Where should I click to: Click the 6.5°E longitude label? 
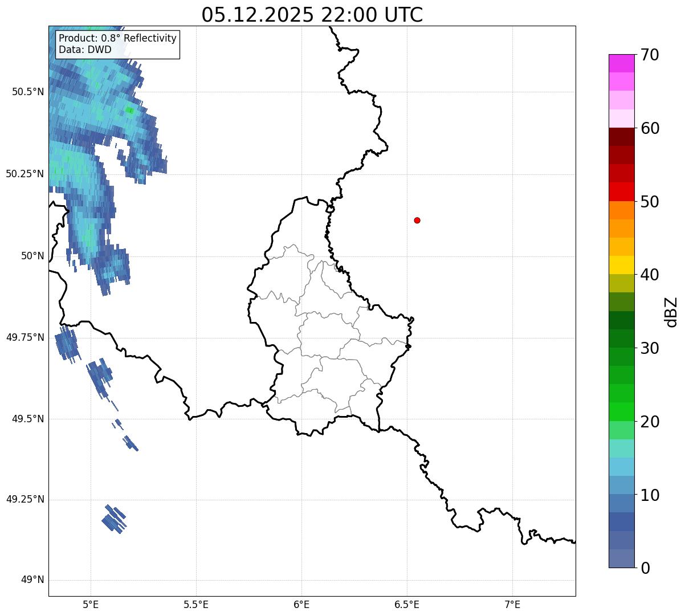[407, 604]
